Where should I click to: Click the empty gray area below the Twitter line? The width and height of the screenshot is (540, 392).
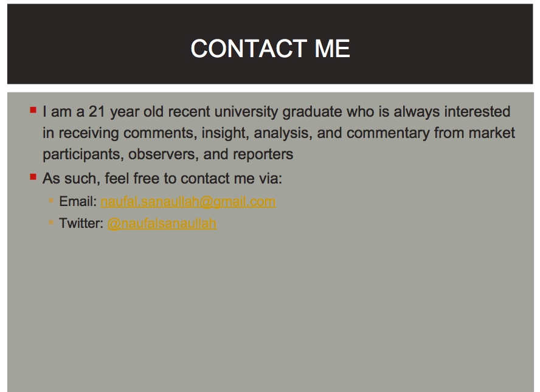pos(271,310)
